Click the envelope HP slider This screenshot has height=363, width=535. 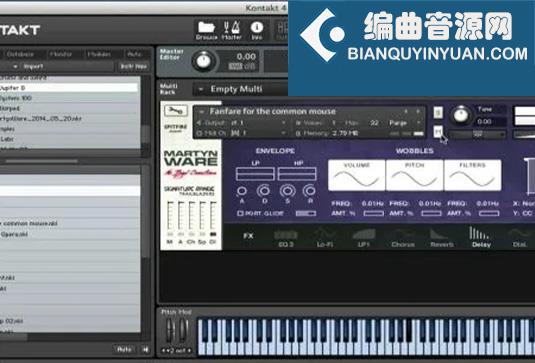coord(297,174)
